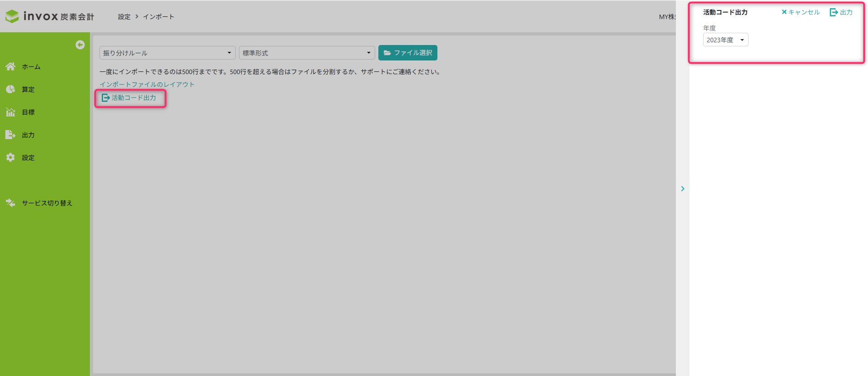Click the 出力 export icon in sidebar

point(10,135)
